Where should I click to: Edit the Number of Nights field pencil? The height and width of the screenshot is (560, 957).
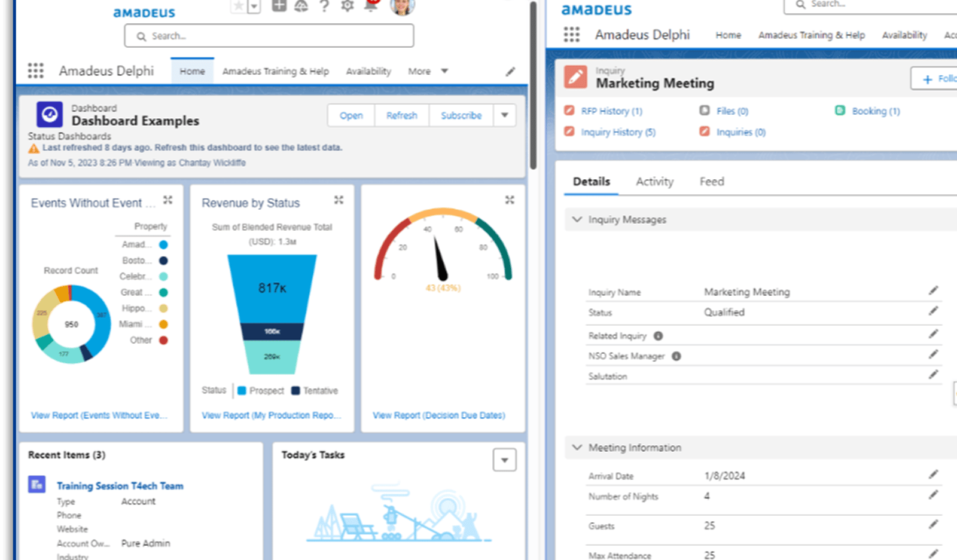click(x=933, y=495)
